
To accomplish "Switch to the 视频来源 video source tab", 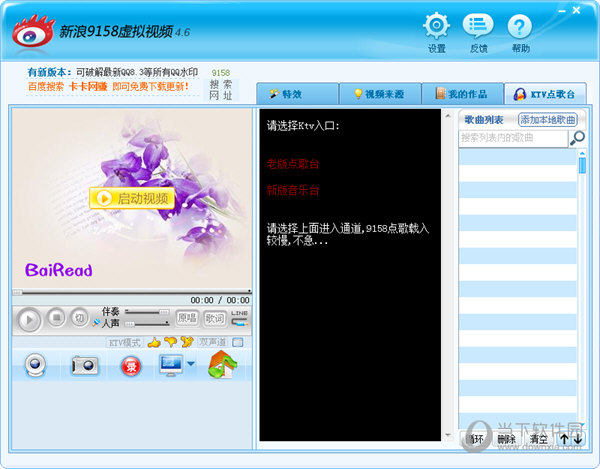I will 380,94.
